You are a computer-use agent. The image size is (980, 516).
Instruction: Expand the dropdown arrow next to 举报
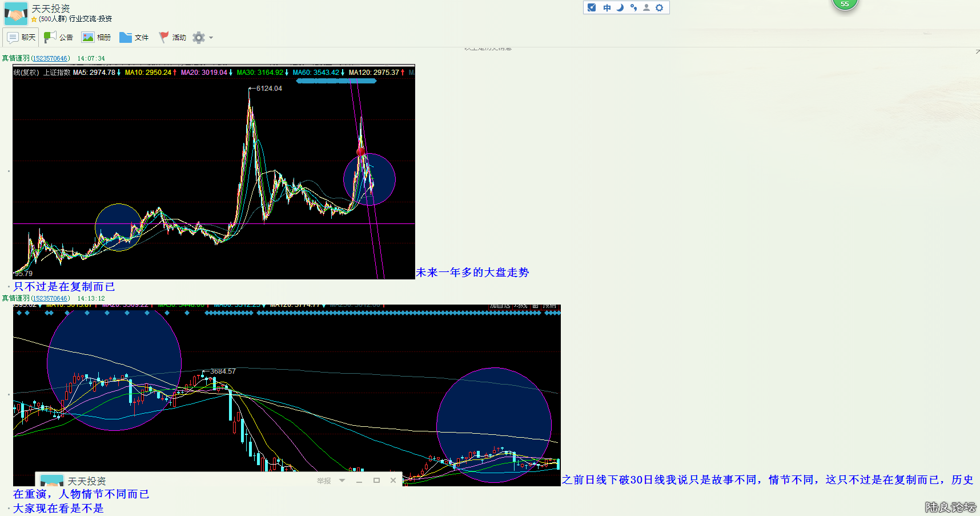[342, 481]
